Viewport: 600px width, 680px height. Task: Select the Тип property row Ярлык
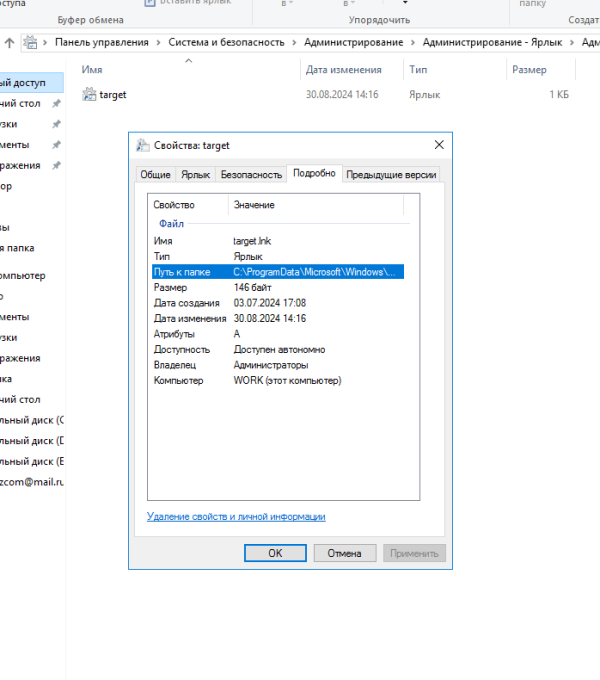click(278, 256)
